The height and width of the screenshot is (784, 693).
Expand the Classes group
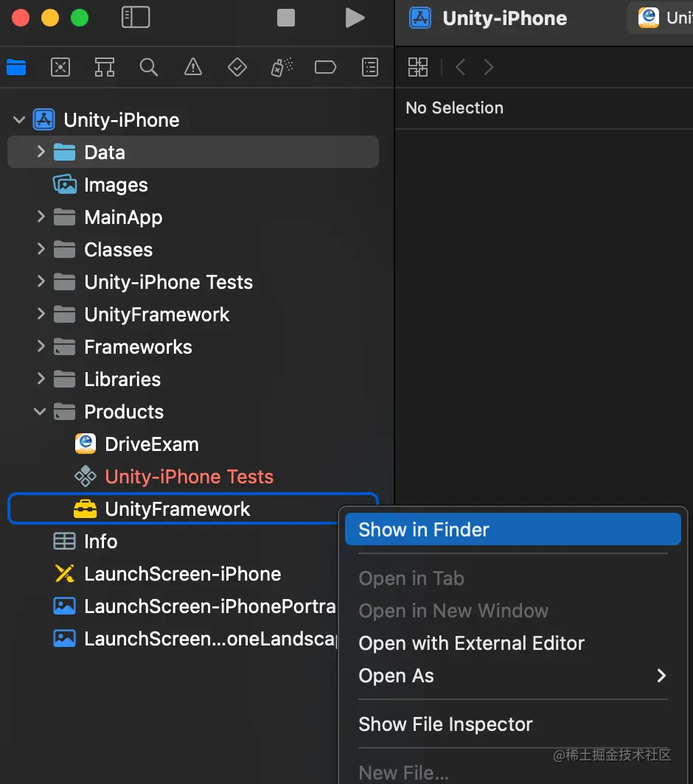(x=41, y=249)
